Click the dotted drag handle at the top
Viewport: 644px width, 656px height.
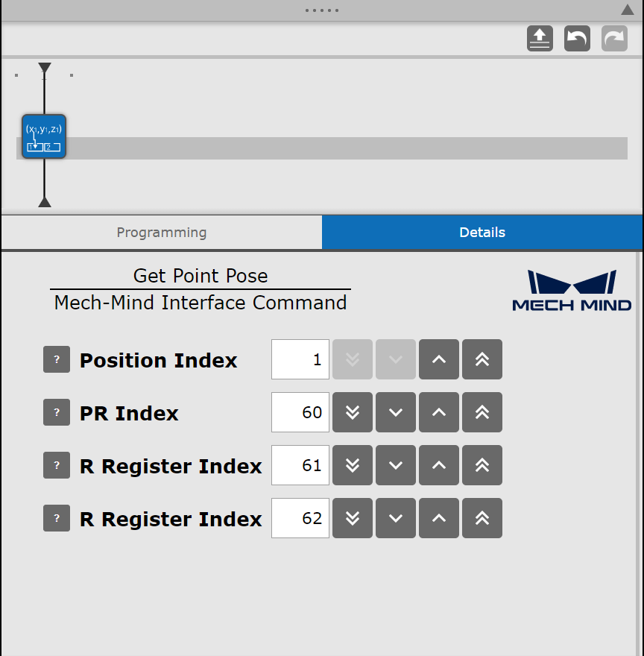click(x=321, y=10)
